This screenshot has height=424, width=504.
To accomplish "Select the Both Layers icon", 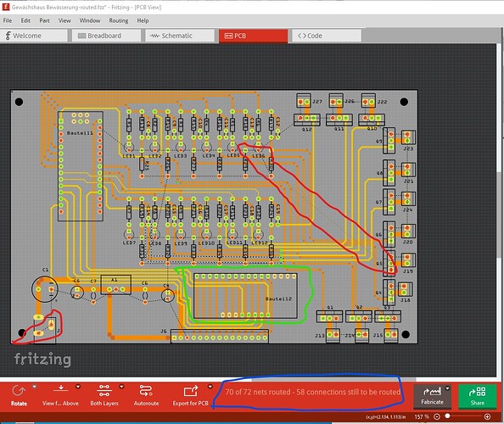I will (x=104, y=390).
